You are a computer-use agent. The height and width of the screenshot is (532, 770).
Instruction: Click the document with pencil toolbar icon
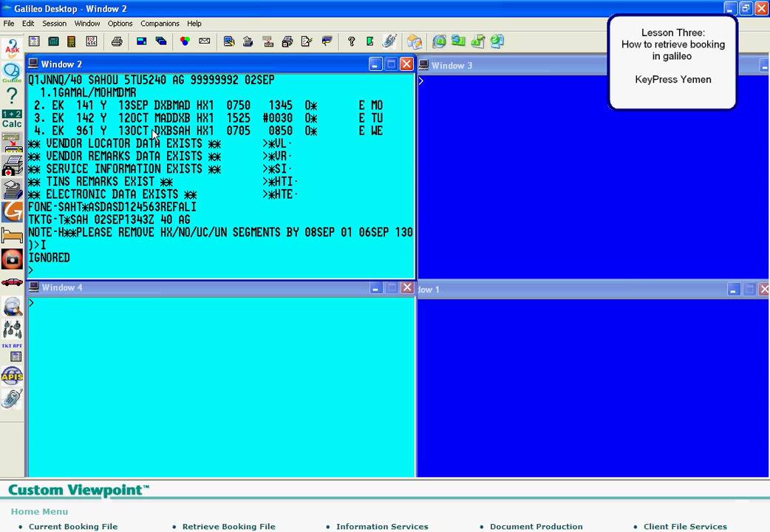click(x=307, y=41)
